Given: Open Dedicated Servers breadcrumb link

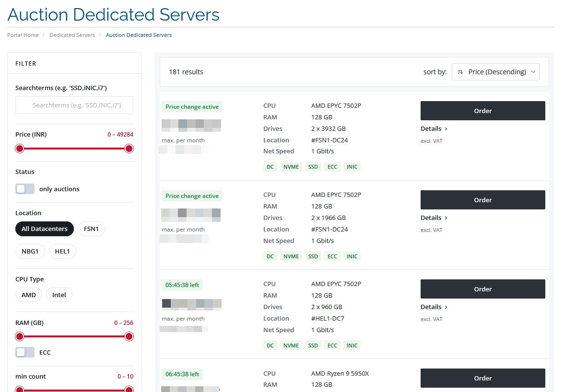Looking at the screenshot, I should [x=72, y=35].
